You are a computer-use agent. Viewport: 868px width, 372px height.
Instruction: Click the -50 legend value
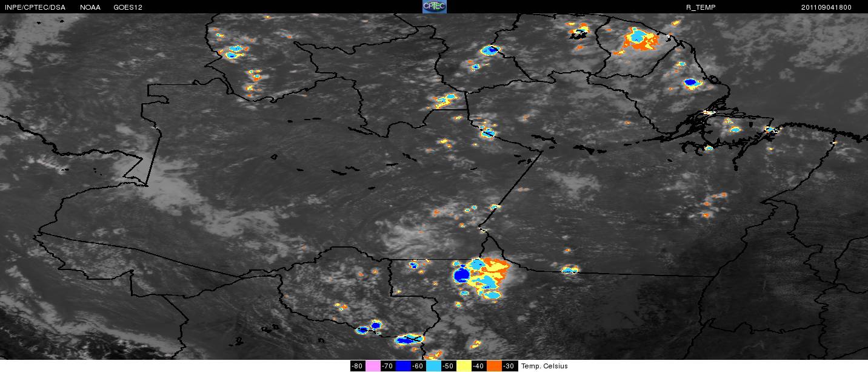click(449, 366)
